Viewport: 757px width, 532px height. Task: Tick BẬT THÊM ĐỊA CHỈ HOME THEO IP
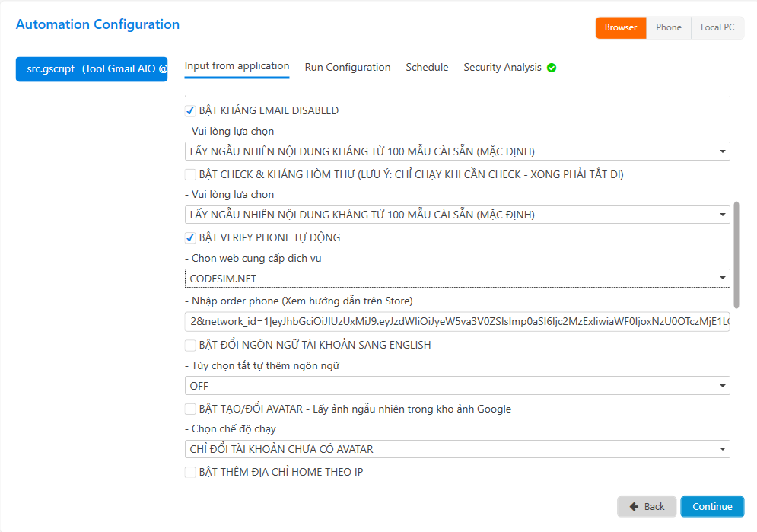(190, 472)
